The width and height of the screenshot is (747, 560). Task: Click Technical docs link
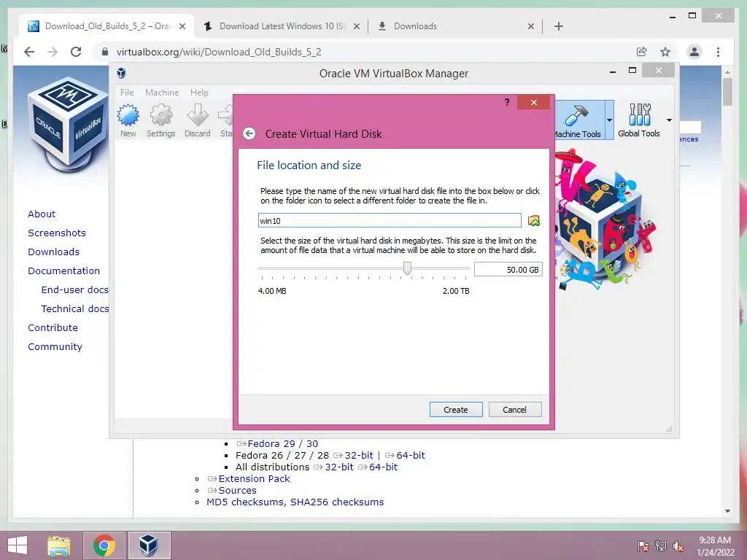click(75, 308)
